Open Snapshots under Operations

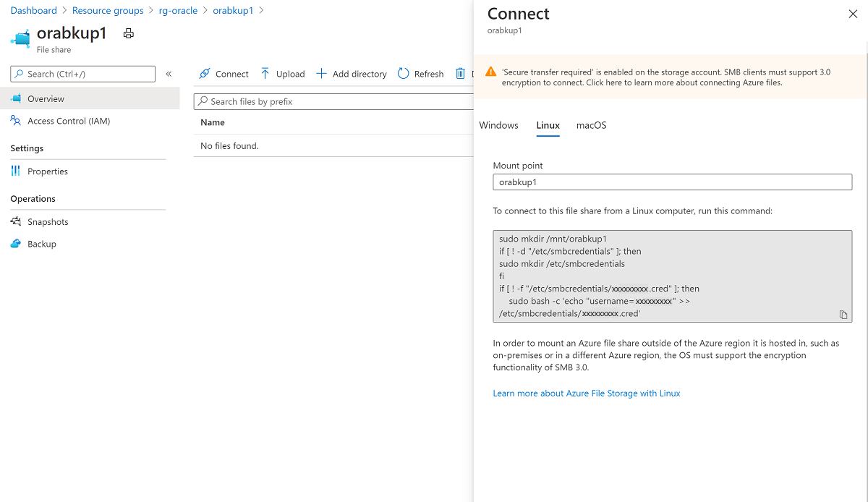coord(48,222)
